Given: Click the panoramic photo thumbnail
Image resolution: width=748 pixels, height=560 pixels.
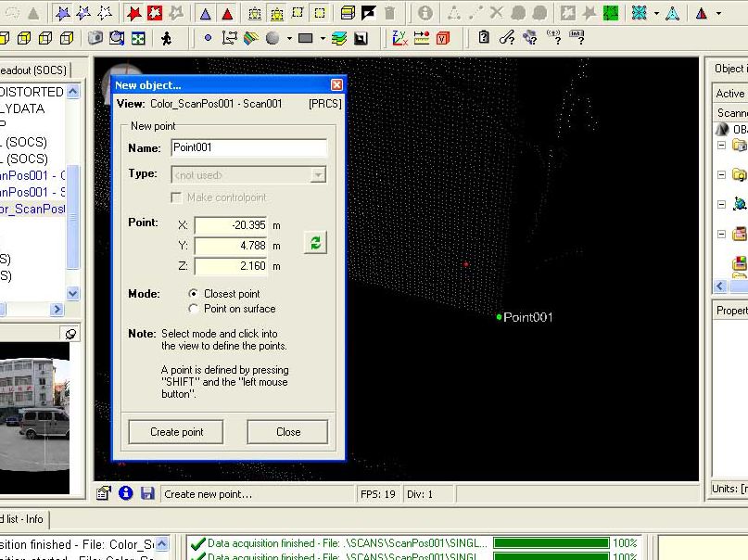Looking at the screenshot, I should click(x=34, y=418).
